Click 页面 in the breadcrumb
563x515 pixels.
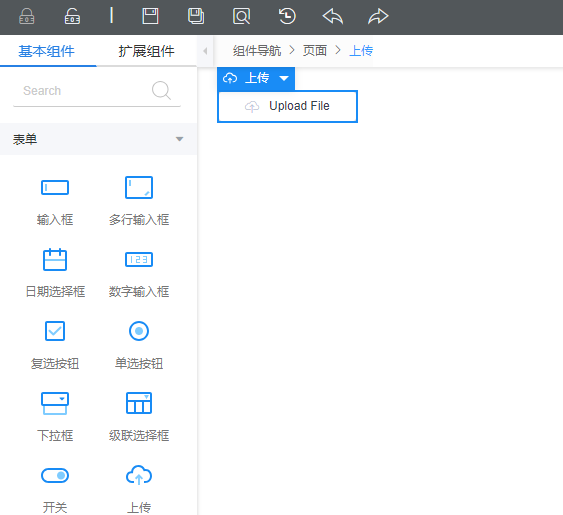pyautogui.click(x=315, y=51)
